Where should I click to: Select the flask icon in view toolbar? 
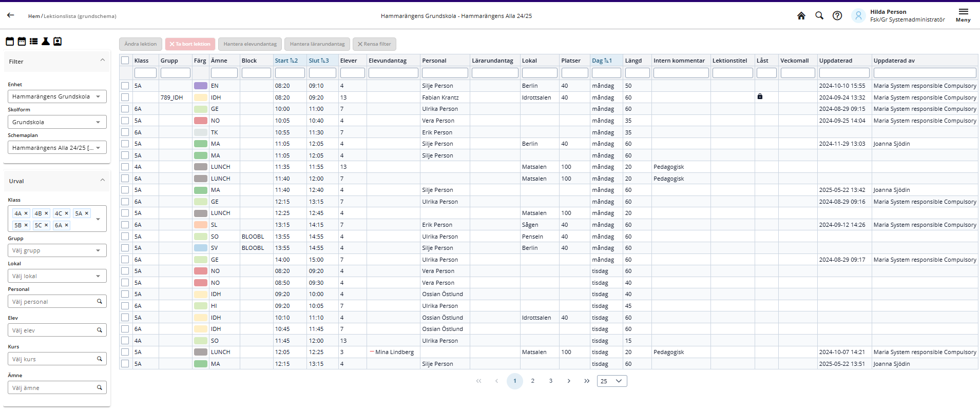click(x=46, y=42)
